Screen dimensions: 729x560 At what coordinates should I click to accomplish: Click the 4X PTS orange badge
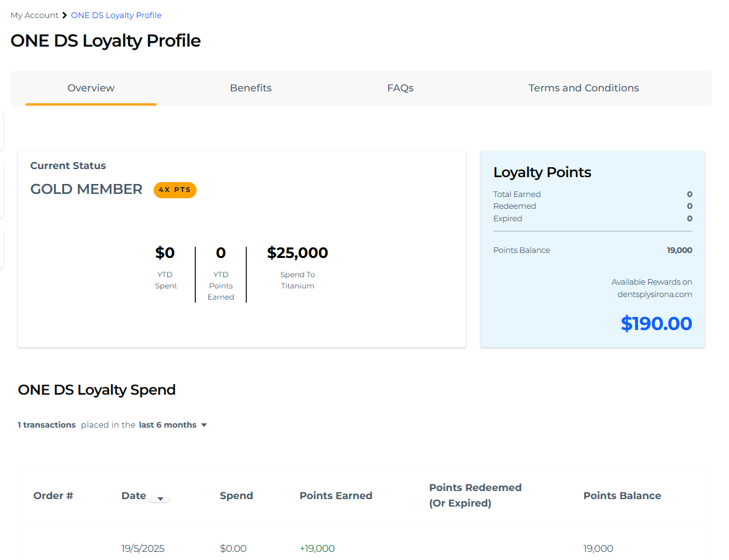[175, 190]
